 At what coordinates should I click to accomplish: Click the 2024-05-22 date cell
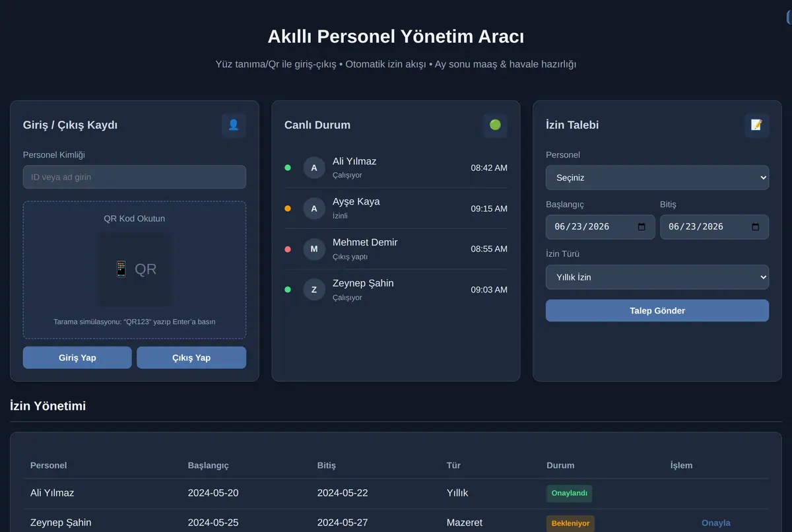coord(343,493)
